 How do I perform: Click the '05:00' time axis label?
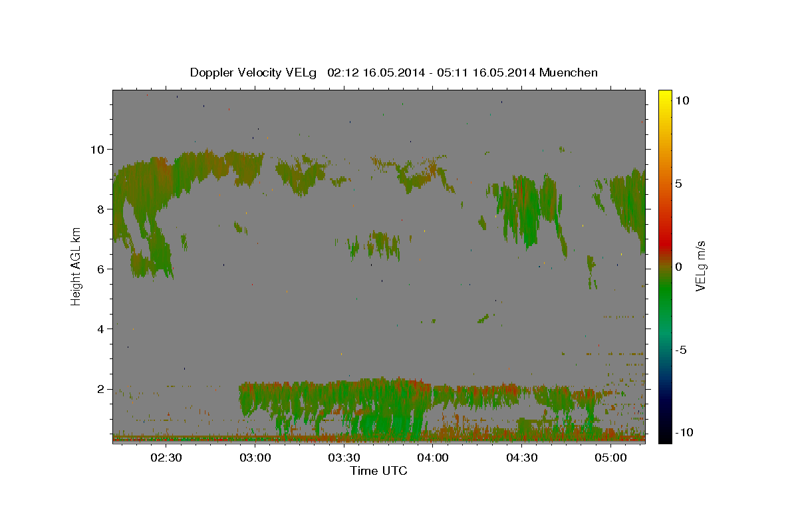pos(610,458)
